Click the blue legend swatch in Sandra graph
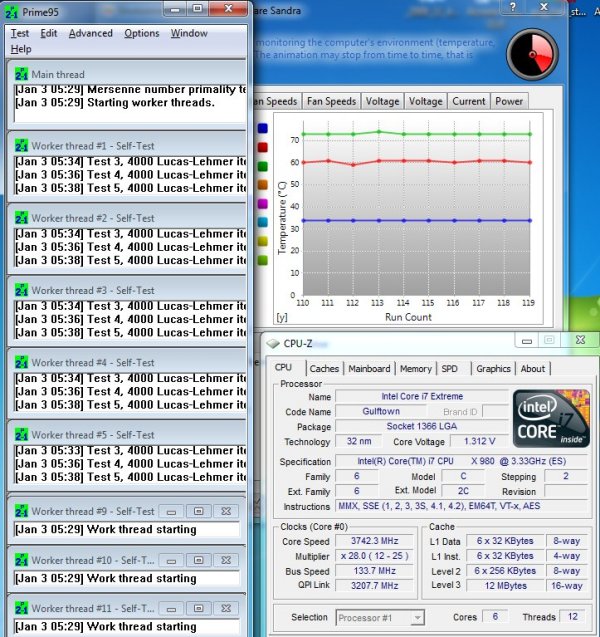Image resolution: width=600 pixels, height=637 pixels. [x=263, y=128]
